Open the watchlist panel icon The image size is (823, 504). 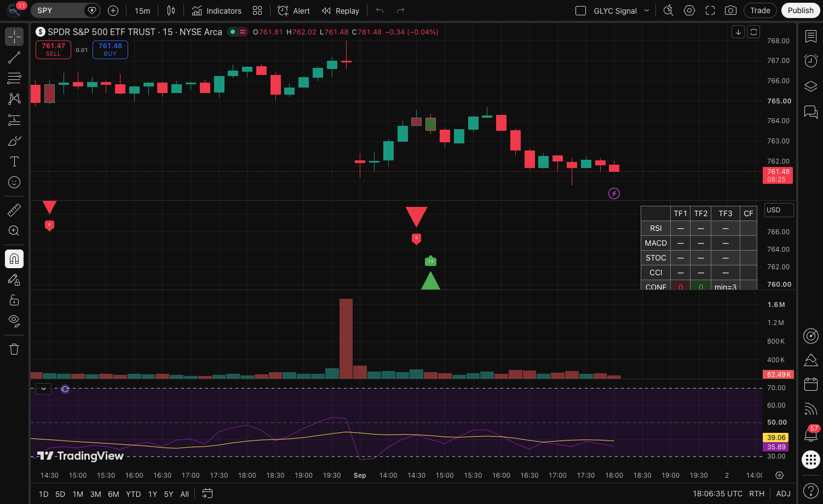click(810, 37)
